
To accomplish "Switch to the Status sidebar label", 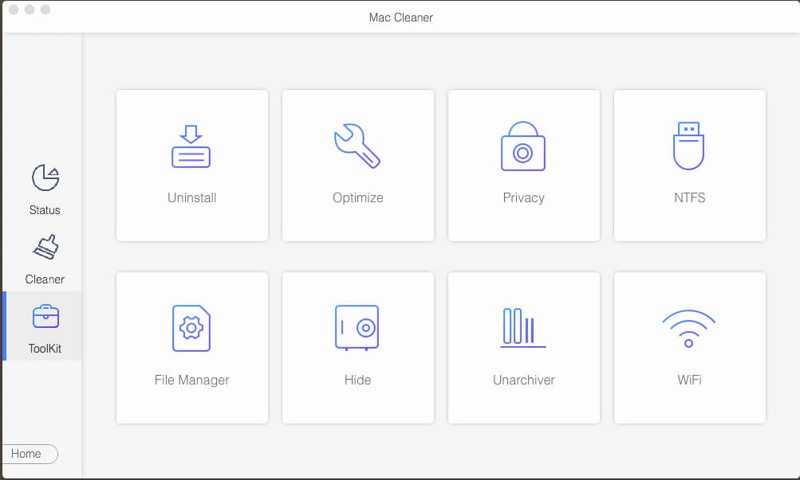I will 45,210.
